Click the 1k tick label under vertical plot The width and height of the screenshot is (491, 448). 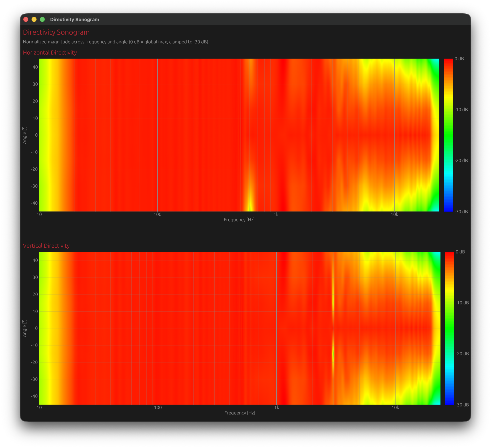point(277,407)
